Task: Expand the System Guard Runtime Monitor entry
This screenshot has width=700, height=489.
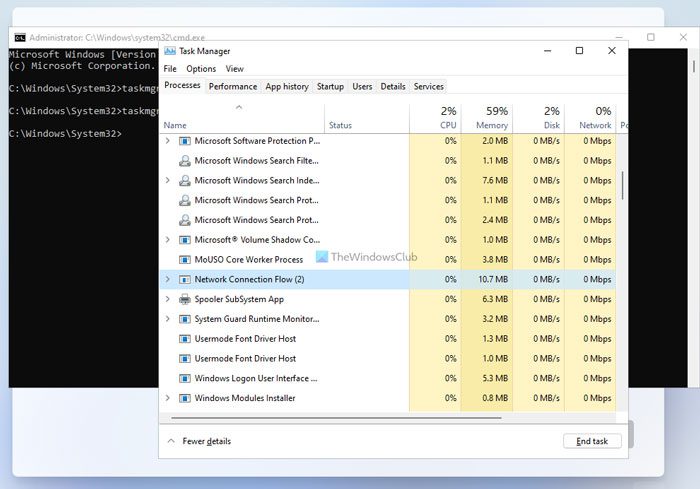Action: [167, 319]
